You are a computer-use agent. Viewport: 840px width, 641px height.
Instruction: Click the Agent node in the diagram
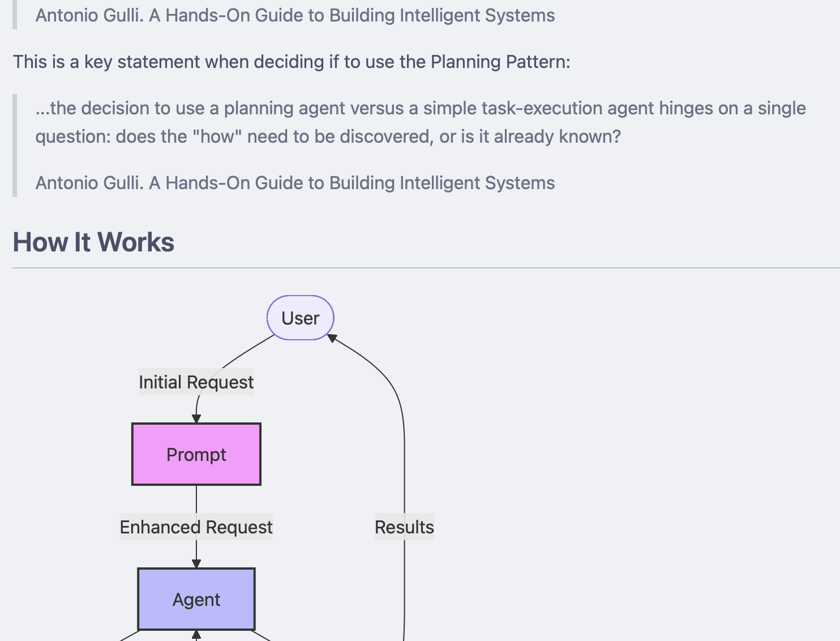(x=196, y=599)
